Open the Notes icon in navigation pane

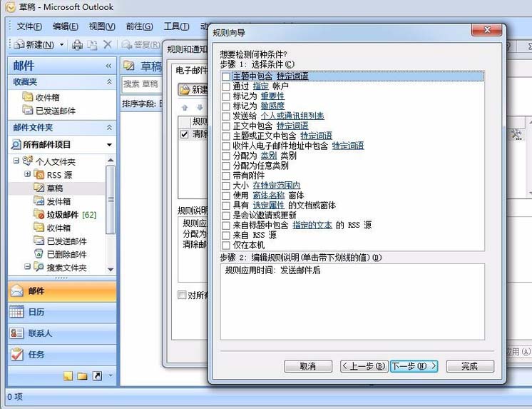coord(68,375)
